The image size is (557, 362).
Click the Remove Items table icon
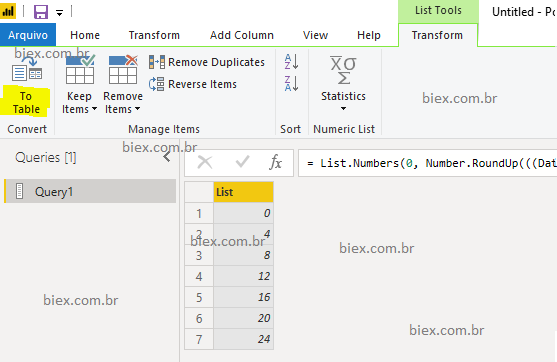123,69
